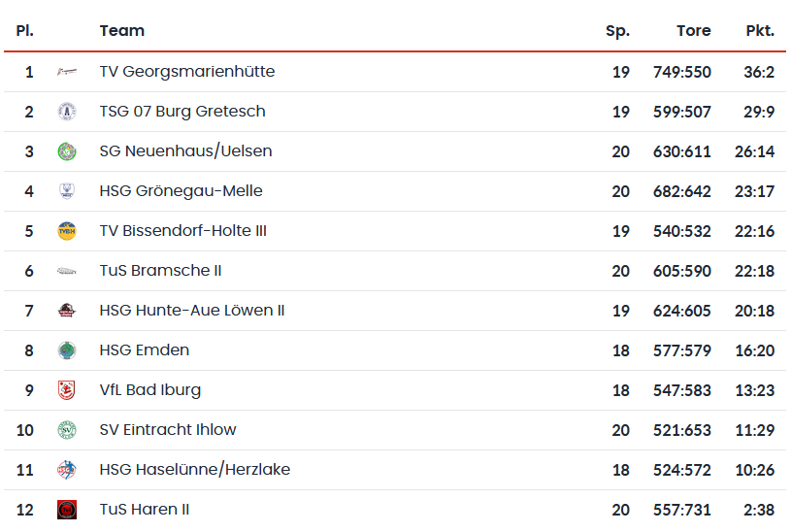792x532 pixels.
Task: Click the TV Bissendorf-Holte III yellow logo
Action: click(x=67, y=231)
